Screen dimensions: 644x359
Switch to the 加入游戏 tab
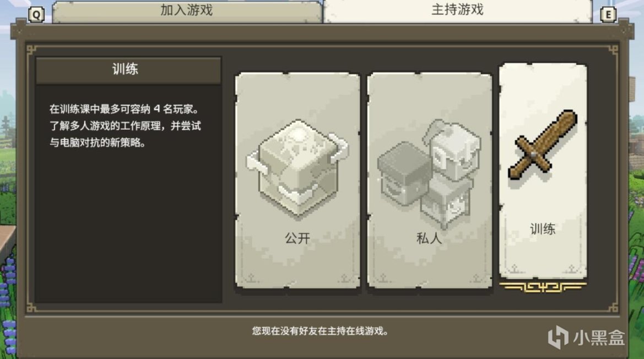click(x=187, y=10)
